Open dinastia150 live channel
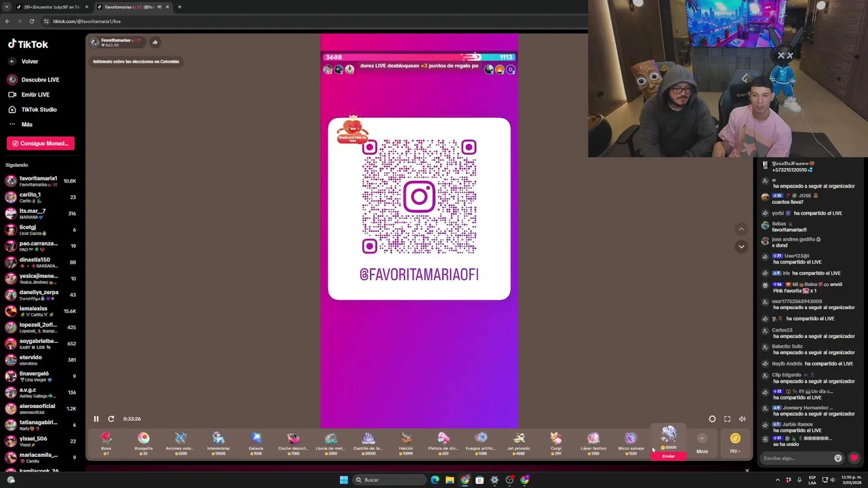Screen dimensions: 868x488 click(41, 262)
